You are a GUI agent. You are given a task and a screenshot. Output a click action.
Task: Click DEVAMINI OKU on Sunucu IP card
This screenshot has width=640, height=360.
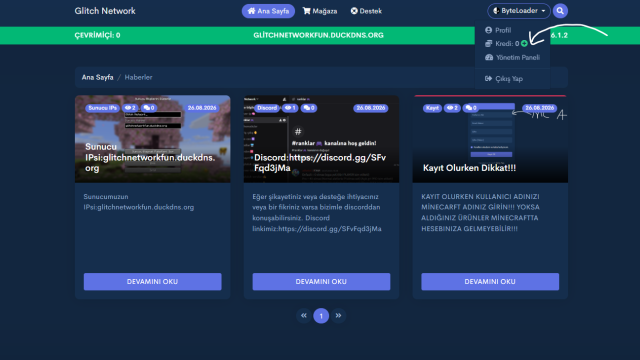point(153,282)
